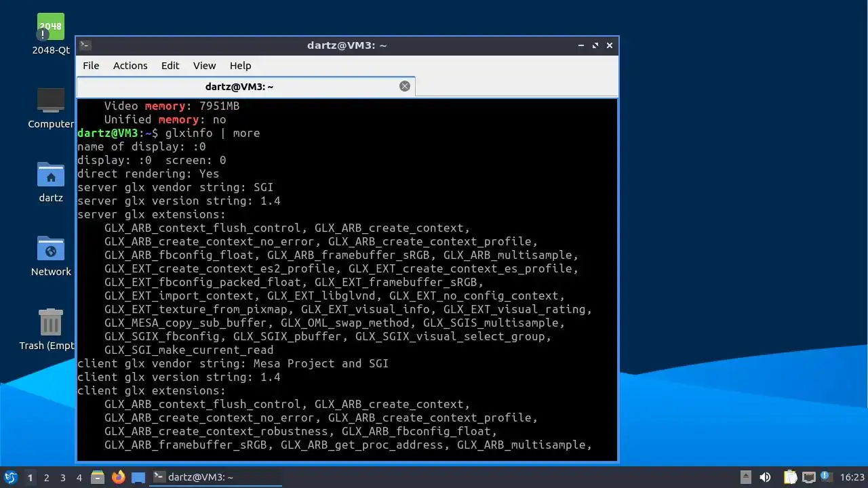Click the wired network tray icon
This screenshot has height=488, width=868.
[x=809, y=477]
